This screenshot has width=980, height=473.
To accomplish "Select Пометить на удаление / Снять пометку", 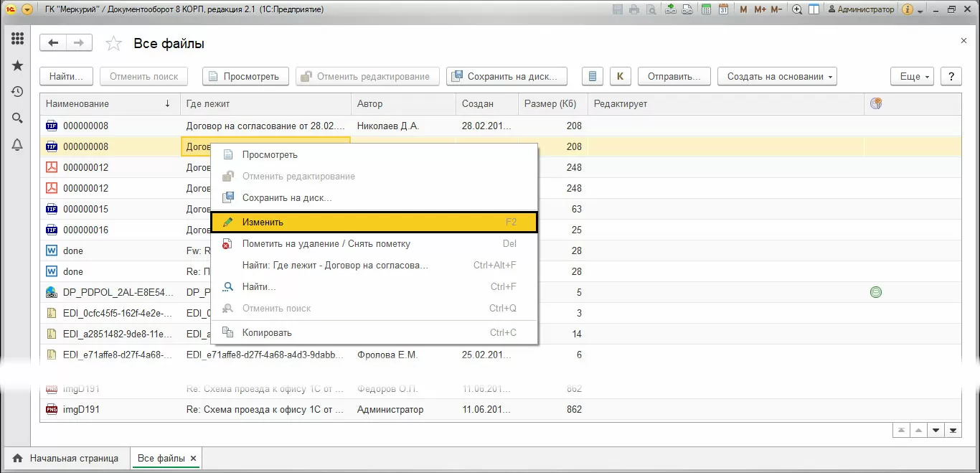I will [374, 243].
